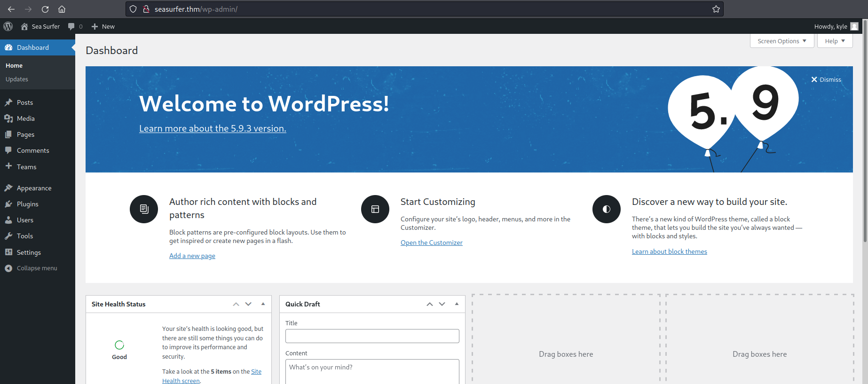Follow Learn more about the 5.9.3 version link
The height and width of the screenshot is (384, 868).
pyautogui.click(x=213, y=128)
